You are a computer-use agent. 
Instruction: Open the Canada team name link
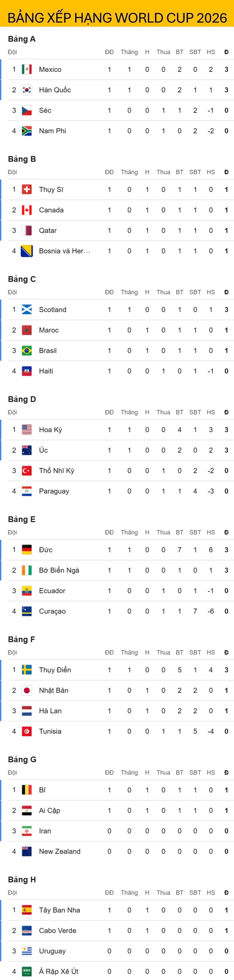pos(51,210)
